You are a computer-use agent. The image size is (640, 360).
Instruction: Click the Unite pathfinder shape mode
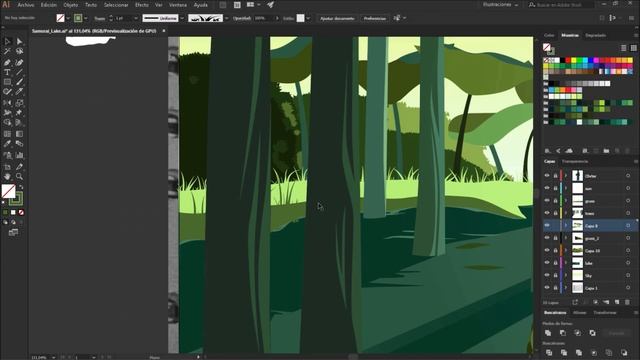pos(548,333)
